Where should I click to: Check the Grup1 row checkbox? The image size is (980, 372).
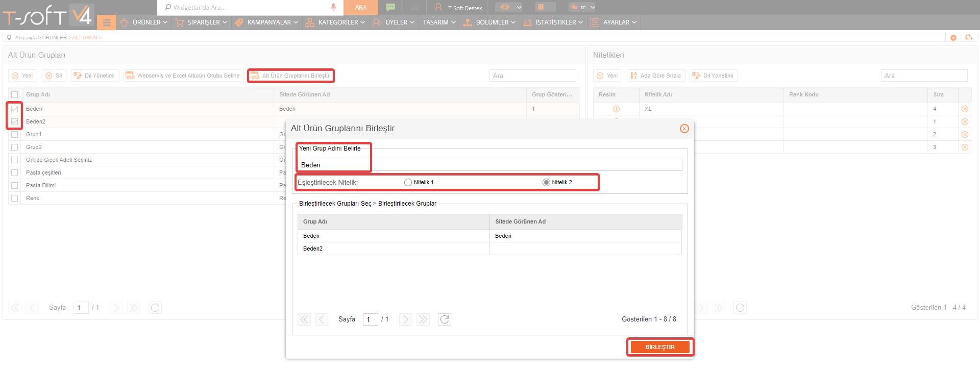tap(14, 134)
